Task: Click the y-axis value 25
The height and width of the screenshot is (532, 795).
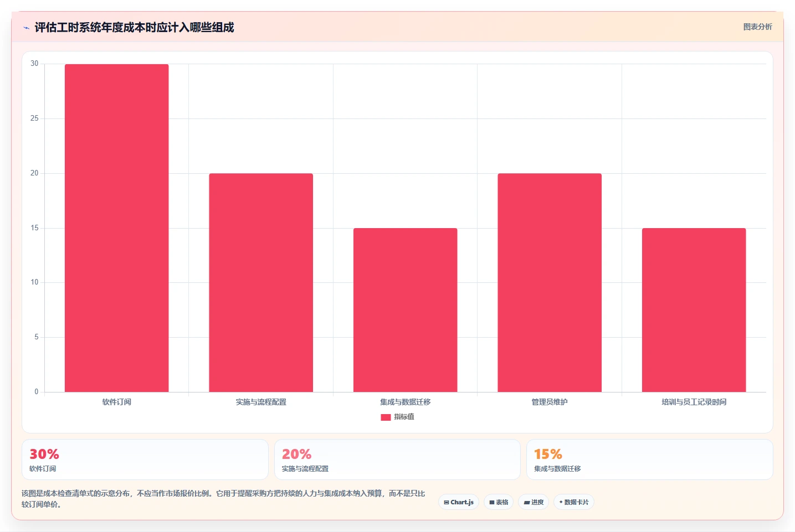Action: coord(34,118)
